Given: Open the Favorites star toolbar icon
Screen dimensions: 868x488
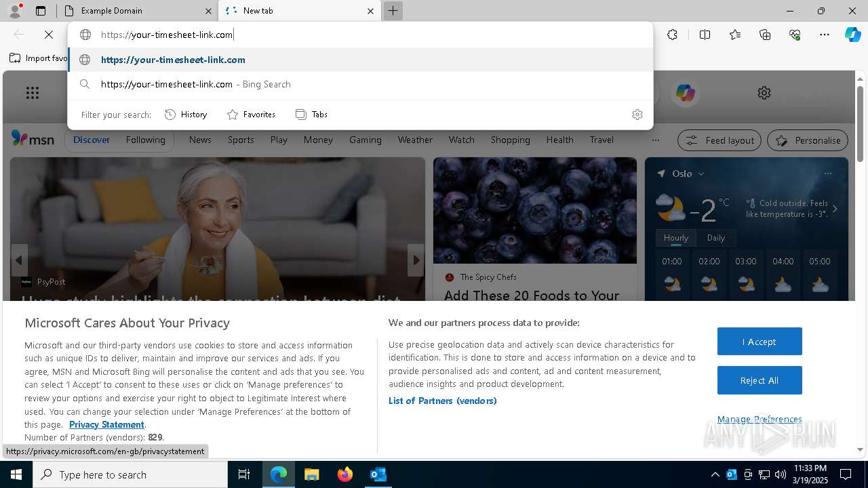Looking at the screenshot, I should click(x=735, y=35).
